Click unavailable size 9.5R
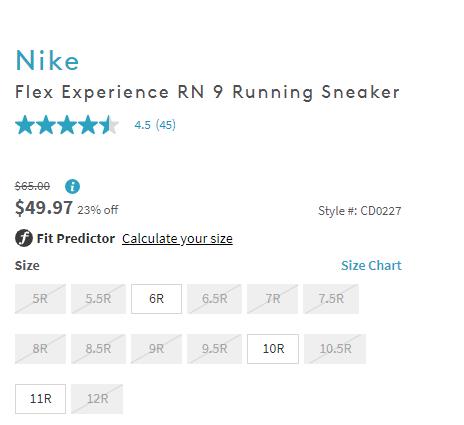464x425 pixels. (x=214, y=349)
